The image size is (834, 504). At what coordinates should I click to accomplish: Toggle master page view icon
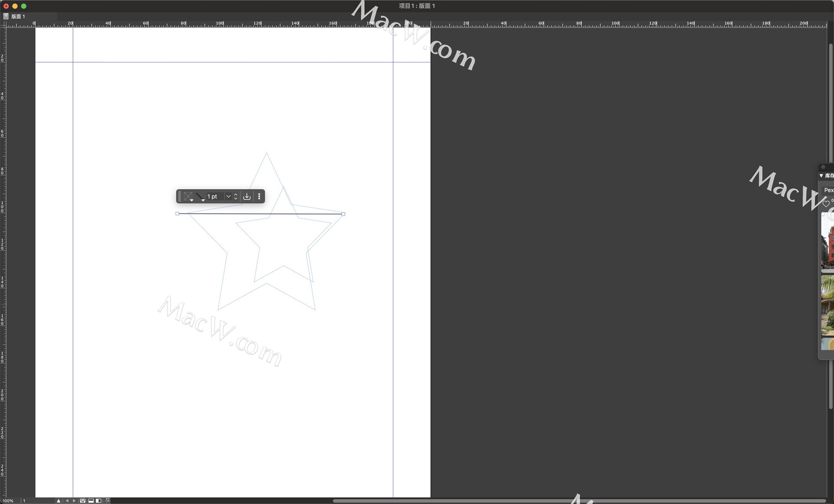(83, 501)
